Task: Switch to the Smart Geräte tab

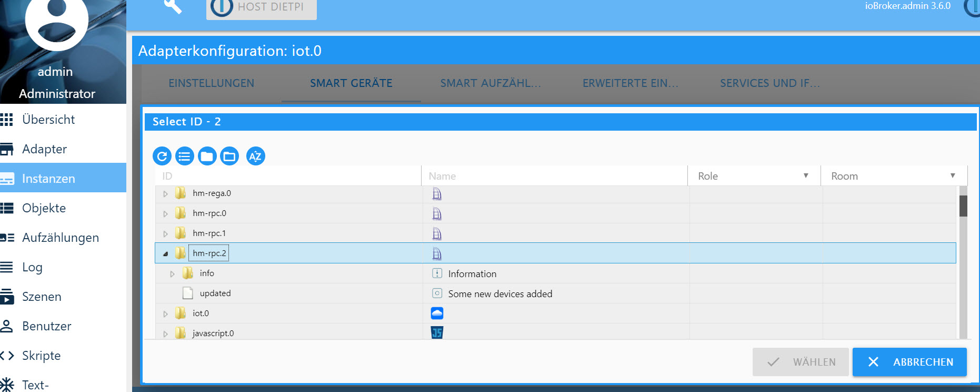Action: [x=351, y=83]
